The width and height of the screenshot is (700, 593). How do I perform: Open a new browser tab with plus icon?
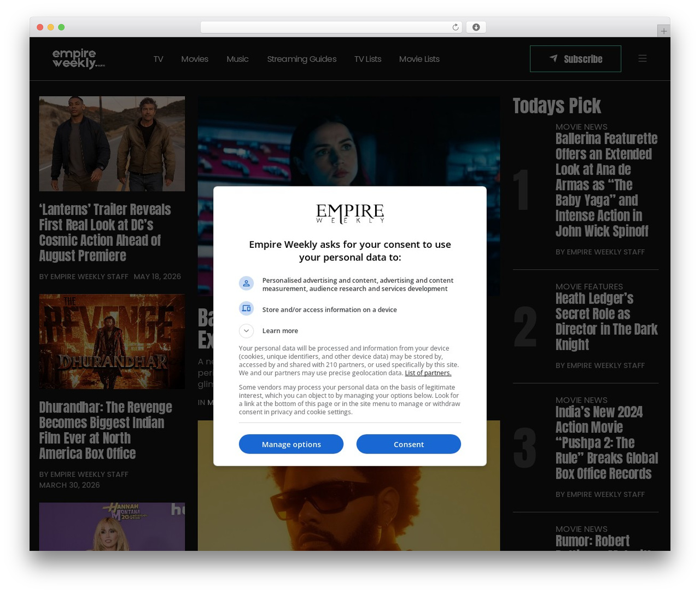coord(663,31)
